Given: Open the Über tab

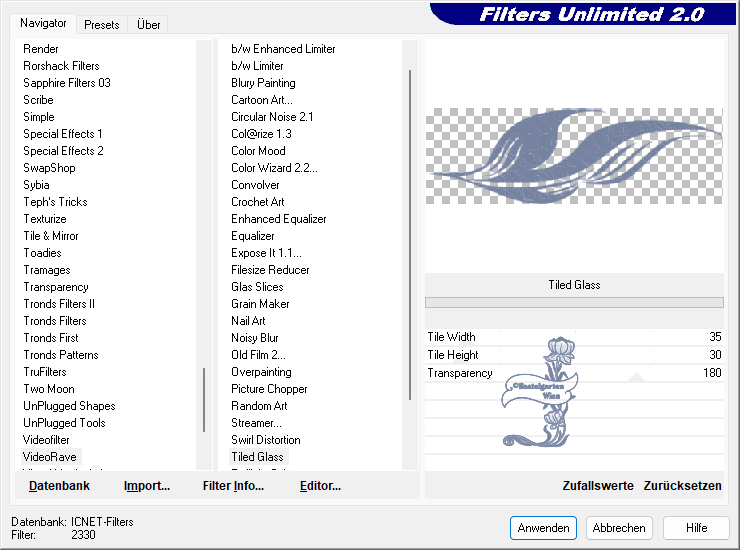Looking at the screenshot, I should point(149,25).
